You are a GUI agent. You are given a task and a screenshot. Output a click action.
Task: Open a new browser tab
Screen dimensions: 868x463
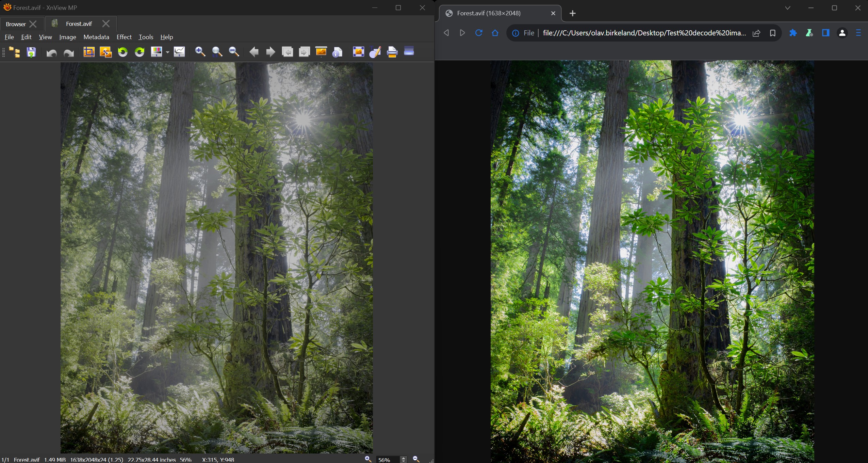click(x=573, y=13)
